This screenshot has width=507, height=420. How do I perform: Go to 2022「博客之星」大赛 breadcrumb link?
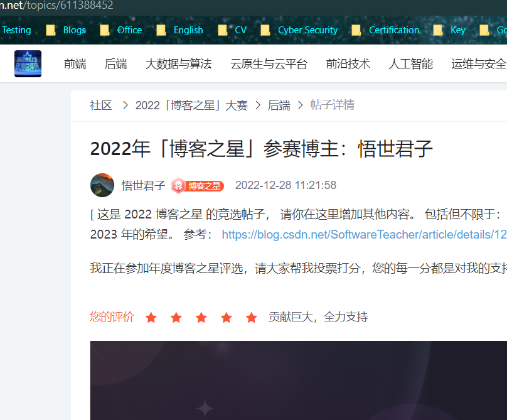(x=191, y=105)
